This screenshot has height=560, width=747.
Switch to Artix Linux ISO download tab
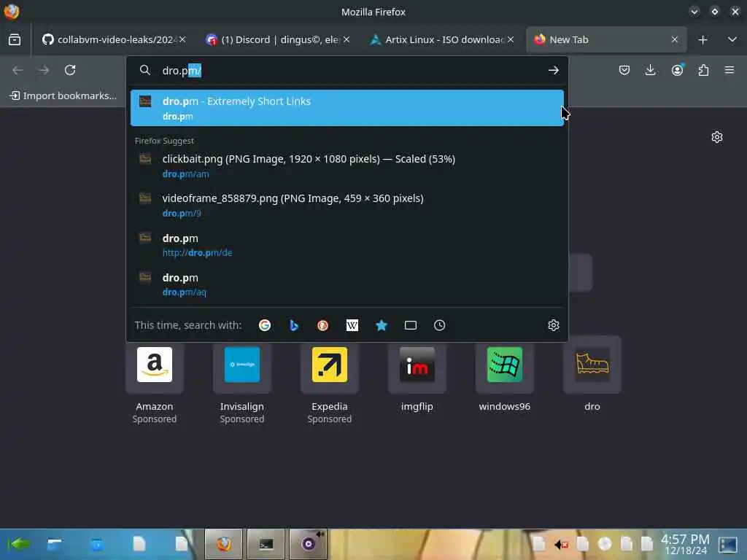443,39
